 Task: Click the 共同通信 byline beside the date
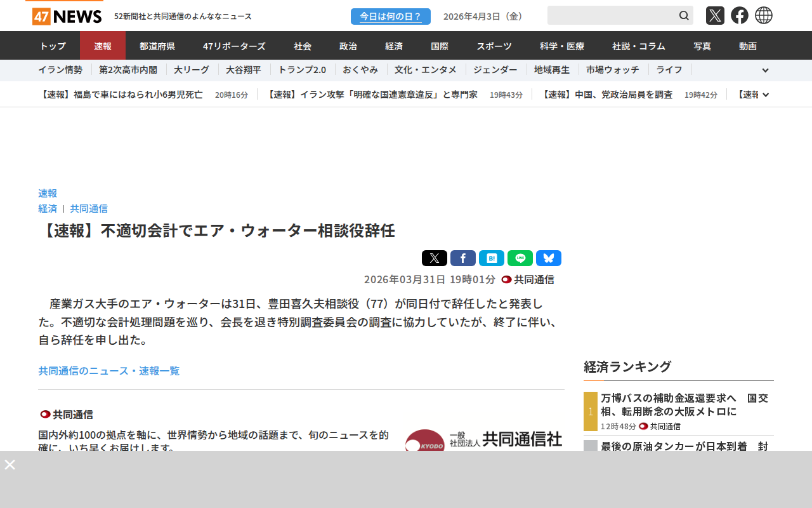(x=528, y=279)
